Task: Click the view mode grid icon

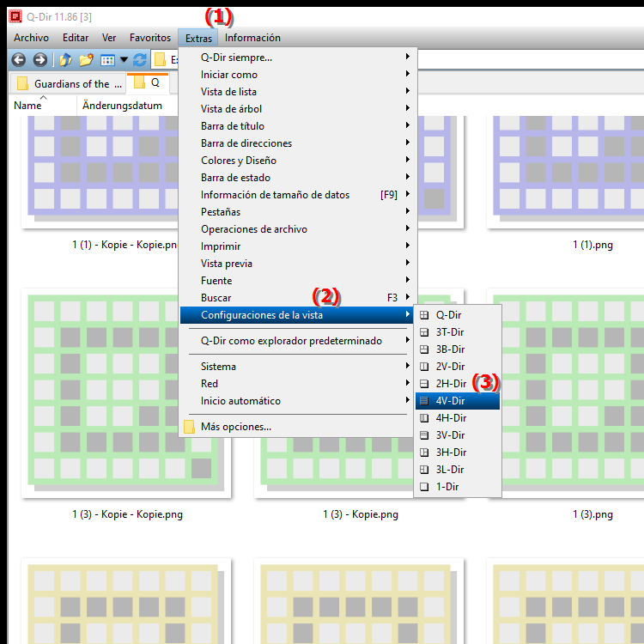Action: [107, 60]
